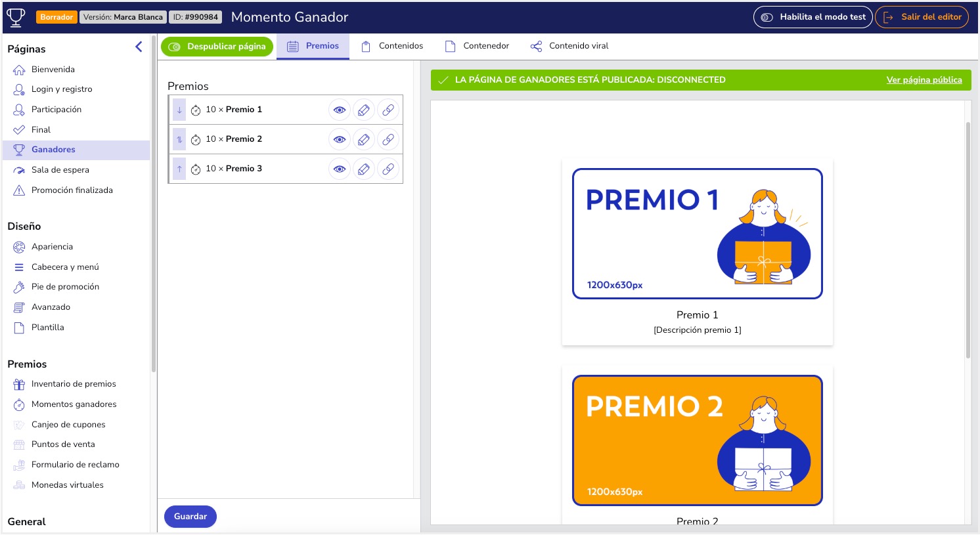This screenshot has height=535, width=980.
Task: Click the preview pane vertical scrollbar
Action: click(968, 240)
